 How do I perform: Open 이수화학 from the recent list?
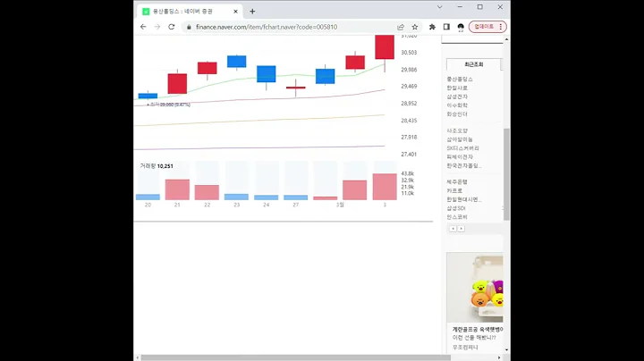pyautogui.click(x=457, y=105)
